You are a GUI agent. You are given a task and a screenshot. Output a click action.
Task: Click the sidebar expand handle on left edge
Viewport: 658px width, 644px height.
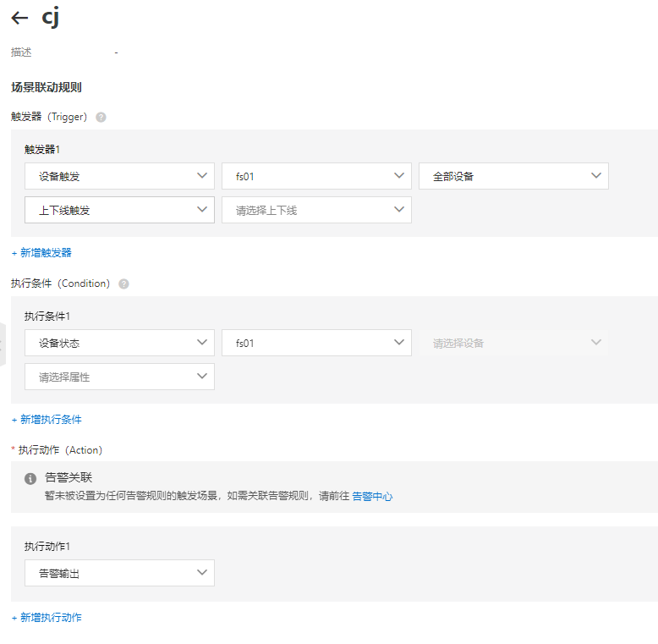3,344
